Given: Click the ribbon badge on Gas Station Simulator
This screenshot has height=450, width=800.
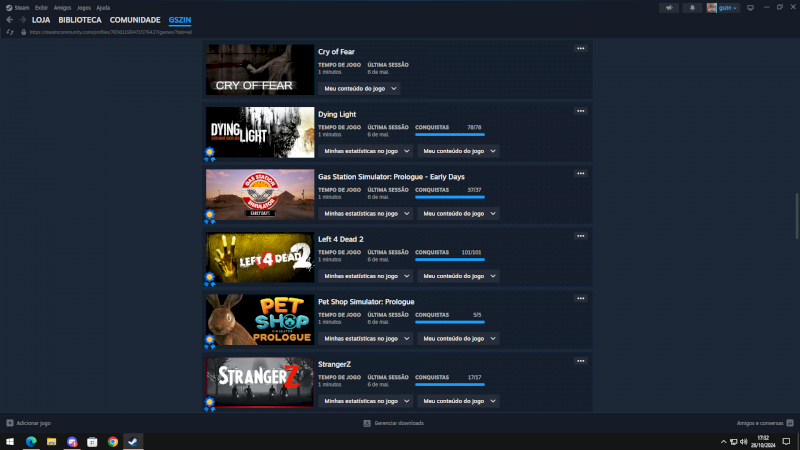Looking at the screenshot, I should pyautogui.click(x=210, y=216).
